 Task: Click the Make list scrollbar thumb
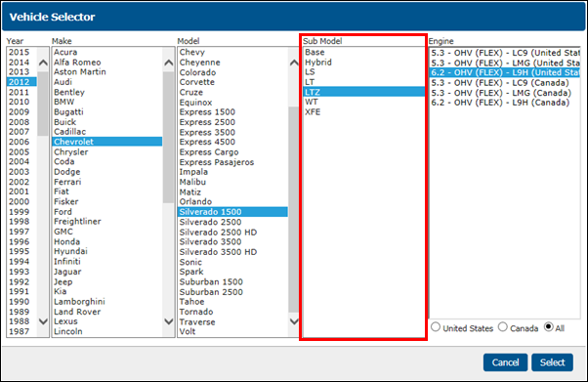(169, 138)
